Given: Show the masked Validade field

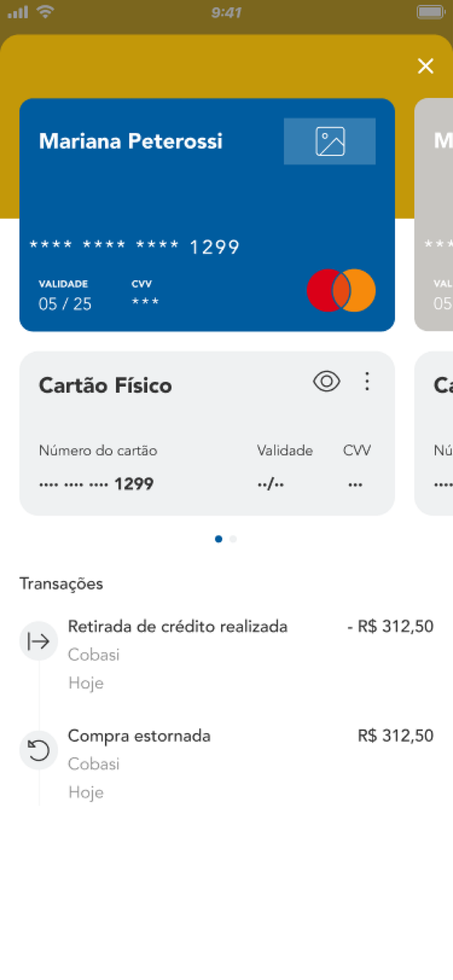Looking at the screenshot, I should click(270, 483).
